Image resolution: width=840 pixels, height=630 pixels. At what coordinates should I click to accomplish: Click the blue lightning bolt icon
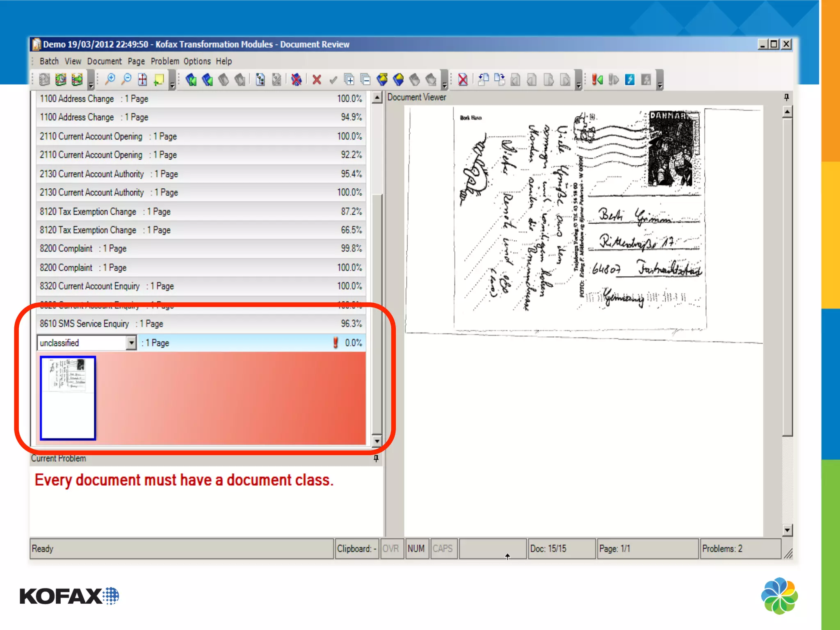(630, 80)
